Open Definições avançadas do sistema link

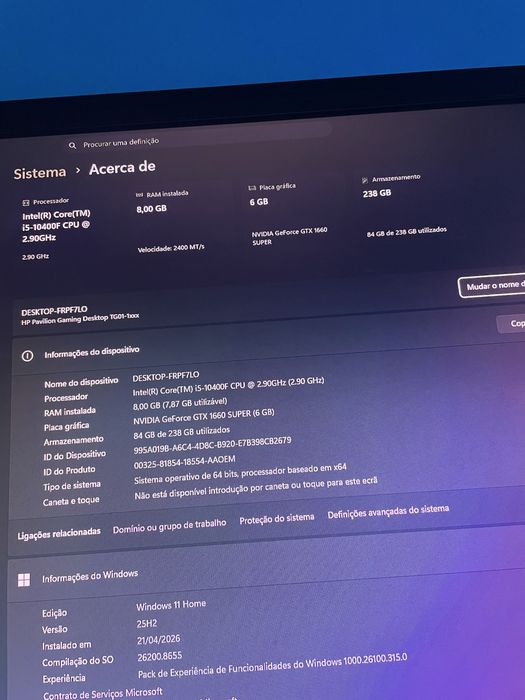(388, 512)
